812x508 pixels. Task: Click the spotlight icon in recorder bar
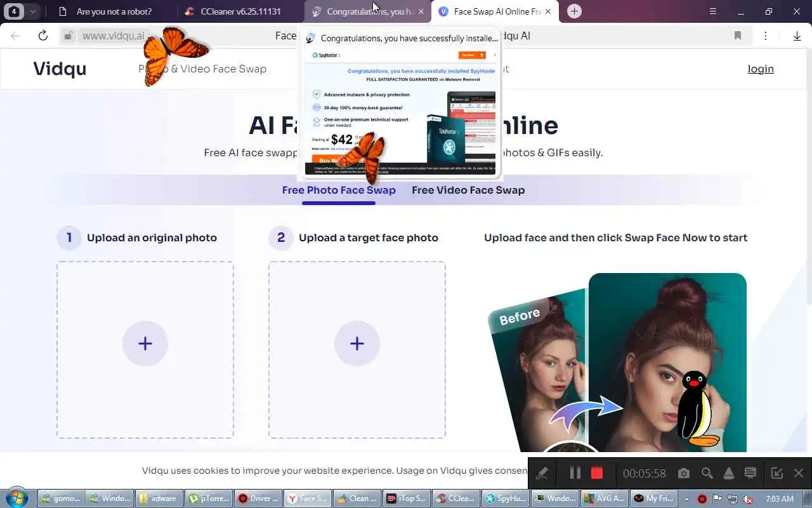click(x=729, y=473)
